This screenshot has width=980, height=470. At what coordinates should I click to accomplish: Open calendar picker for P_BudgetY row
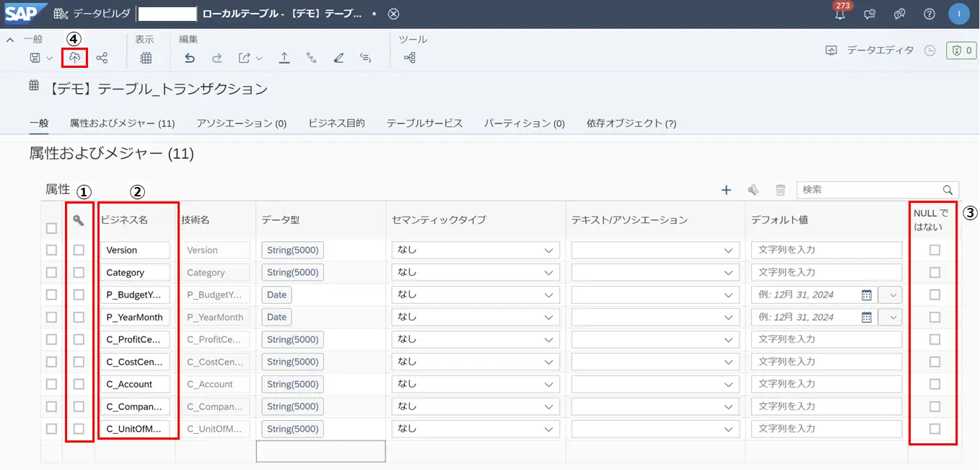(x=867, y=295)
